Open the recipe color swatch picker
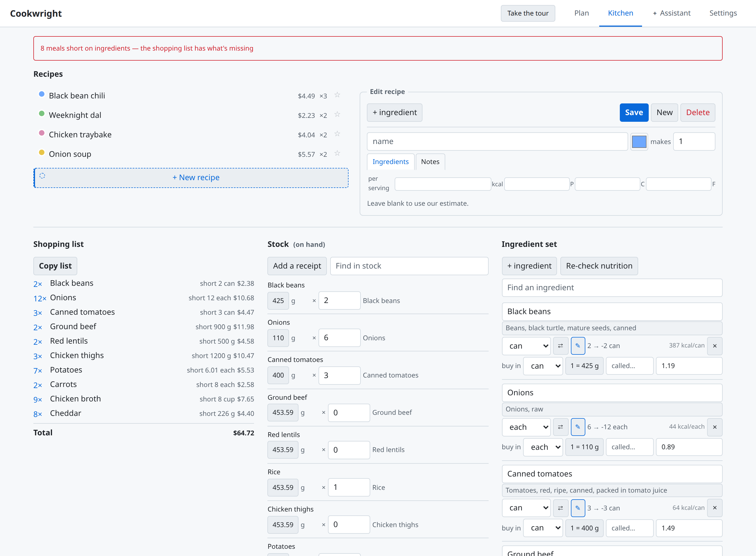 click(639, 142)
